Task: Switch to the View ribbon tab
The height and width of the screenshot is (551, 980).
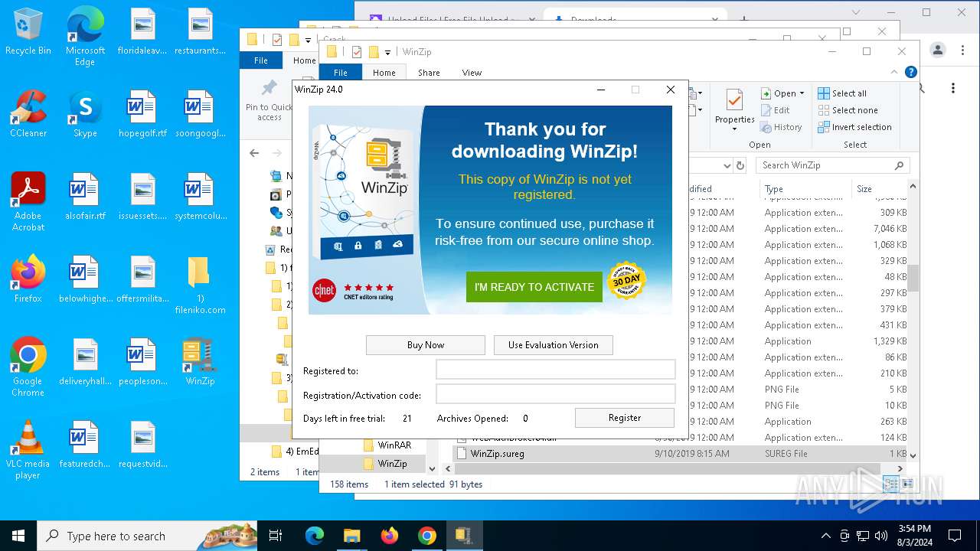Action: [x=472, y=73]
